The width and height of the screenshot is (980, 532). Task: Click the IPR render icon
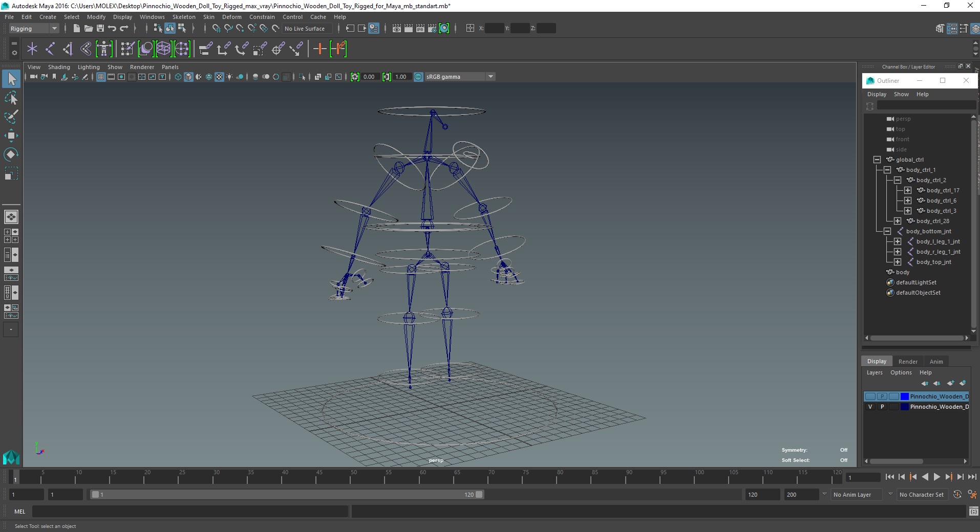(x=420, y=29)
